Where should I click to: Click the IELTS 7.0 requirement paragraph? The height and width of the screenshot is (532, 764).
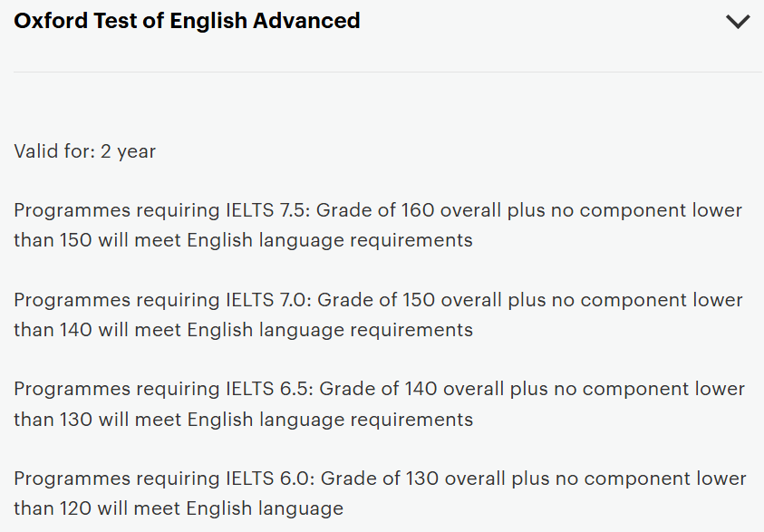pyautogui.click(x=378, y=314)
